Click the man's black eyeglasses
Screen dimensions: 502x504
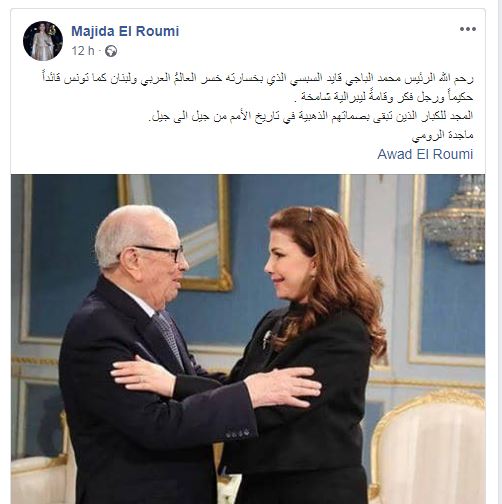160,252
